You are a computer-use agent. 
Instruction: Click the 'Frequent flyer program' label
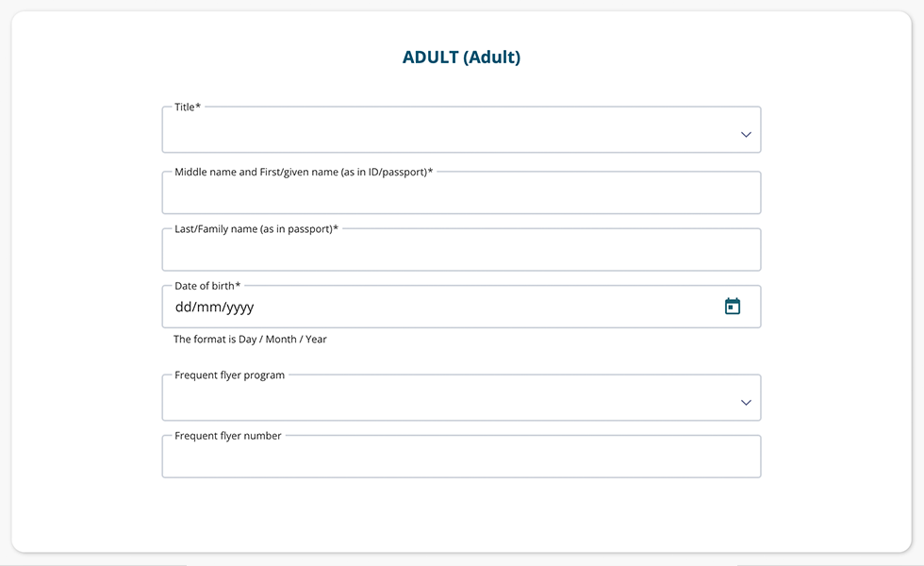229,375
